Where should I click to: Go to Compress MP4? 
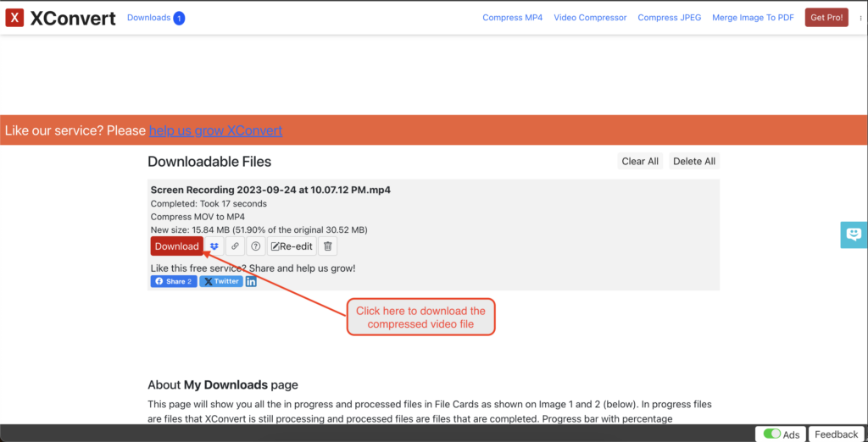click(x=512, y=18)
